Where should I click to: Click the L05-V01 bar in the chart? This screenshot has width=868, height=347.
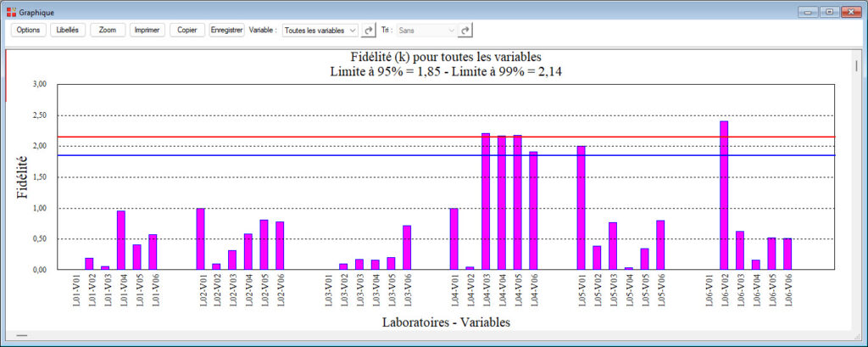point(581,208)
